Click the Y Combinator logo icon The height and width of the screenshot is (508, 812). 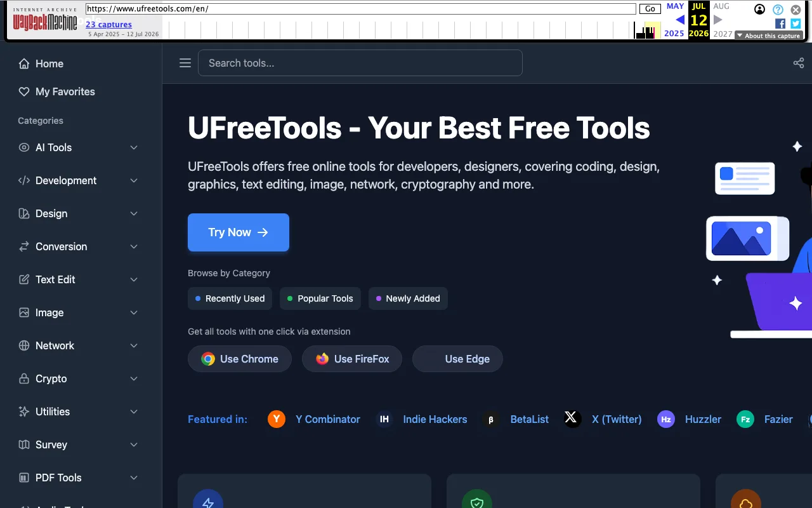coord(277,419)
